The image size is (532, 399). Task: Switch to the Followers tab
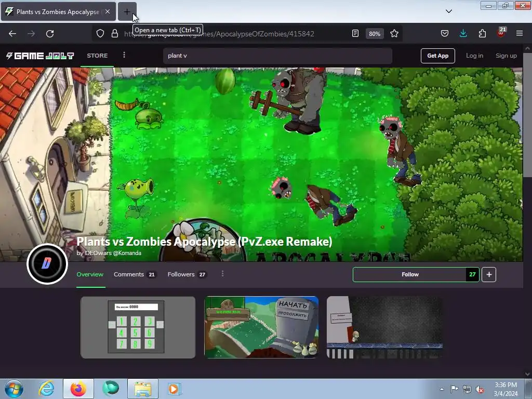point(187,274)
